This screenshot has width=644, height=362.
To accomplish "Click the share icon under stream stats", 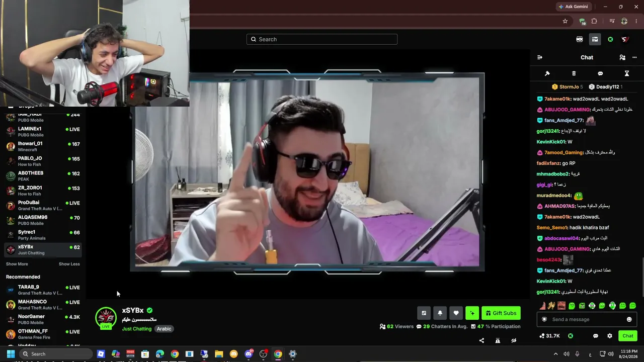I will tap(481, 340).
